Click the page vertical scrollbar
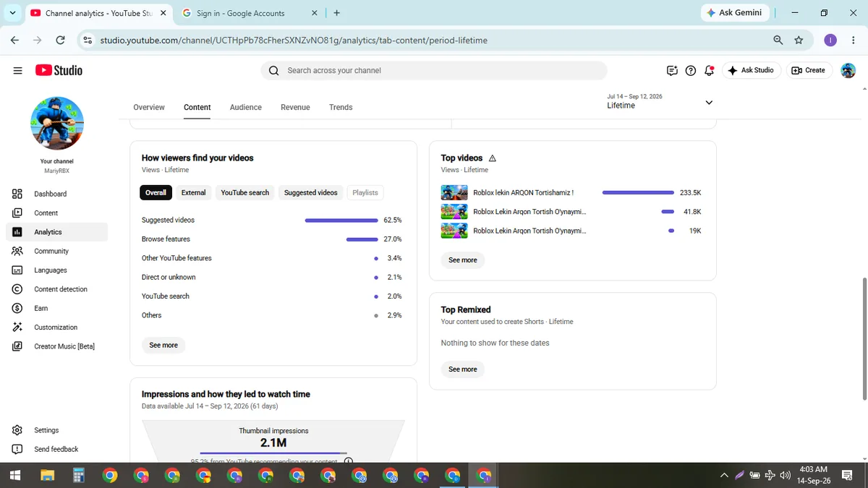Image resolution: width=868 pixels, height=488 pixels. point(864,338)
